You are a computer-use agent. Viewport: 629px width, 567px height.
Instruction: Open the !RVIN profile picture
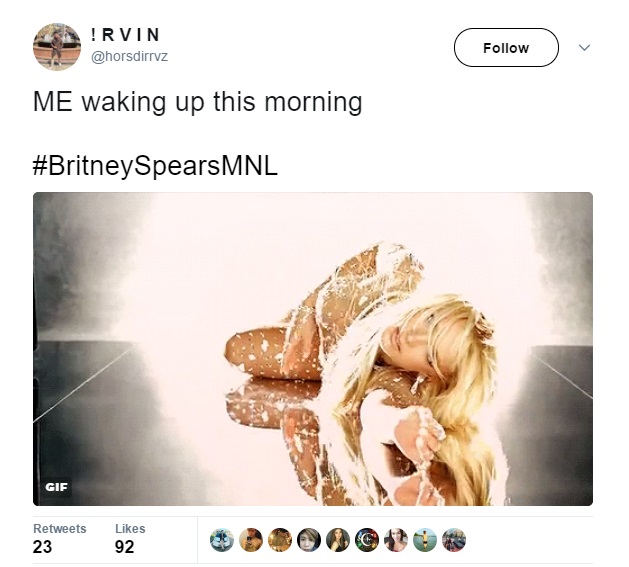click(x=57, y=47)
